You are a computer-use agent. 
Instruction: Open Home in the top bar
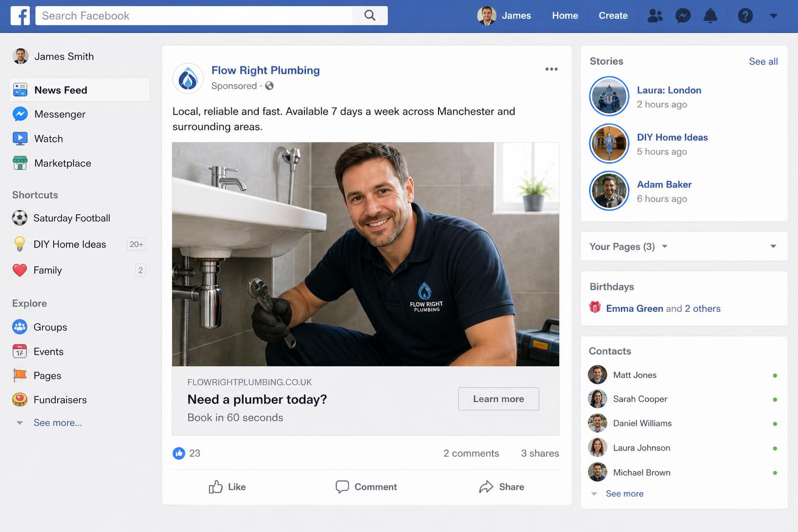click(565, 16)
